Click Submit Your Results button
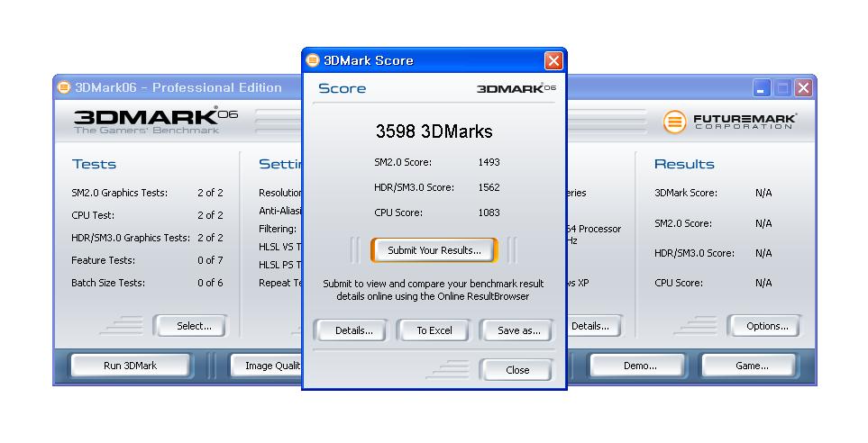This screenshot has width=868, height=443. [434, 250]
